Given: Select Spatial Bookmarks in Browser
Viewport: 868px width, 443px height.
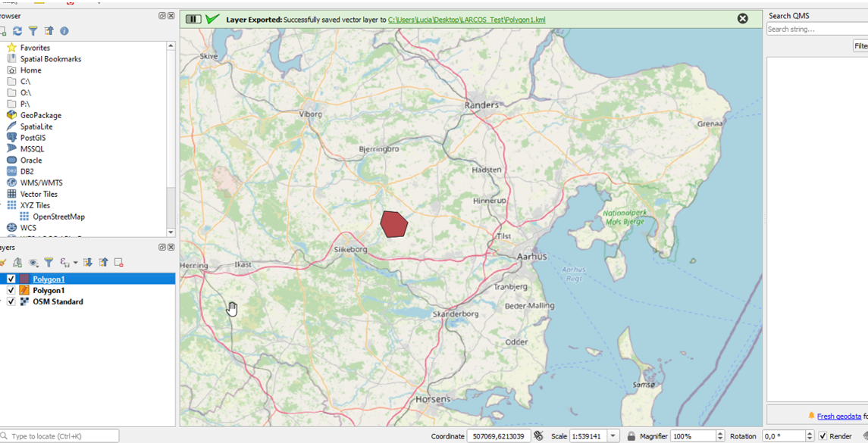Looking at the screenshot, I should (x=51, y=59).
